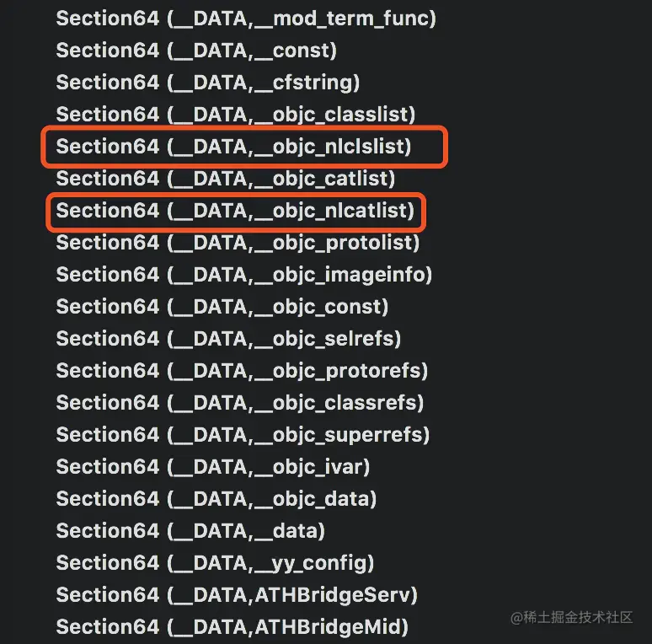
Task: Open the __objc_protolist section
Action: click(238, 243)
